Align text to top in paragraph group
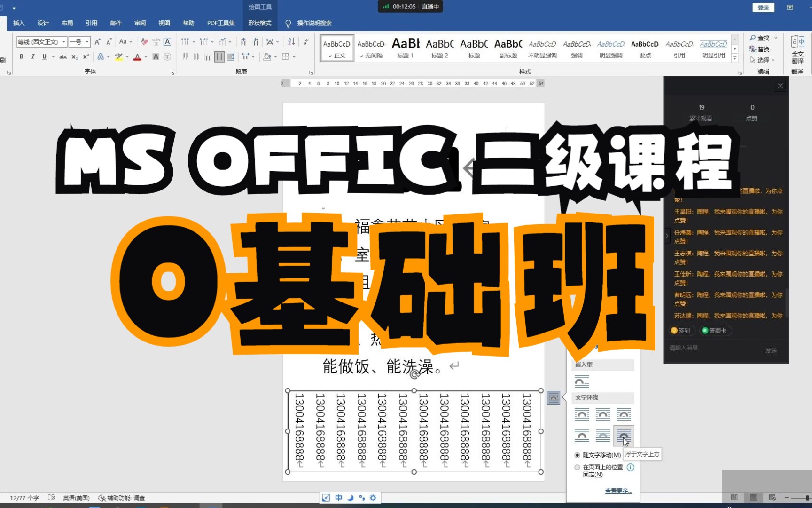Viewport: 812px width, 508px height. coord(185,56)
